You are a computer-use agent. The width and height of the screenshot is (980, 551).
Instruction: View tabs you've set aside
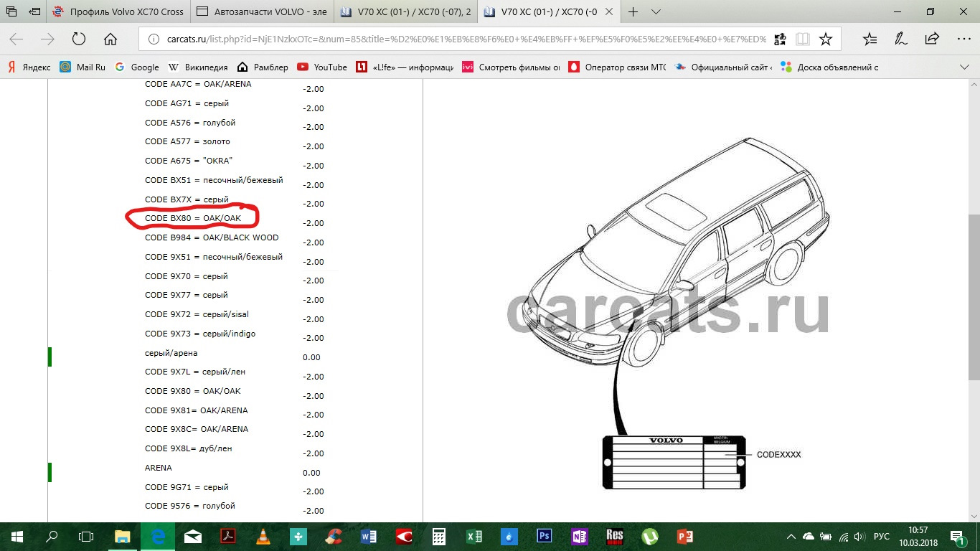(11, 11)
